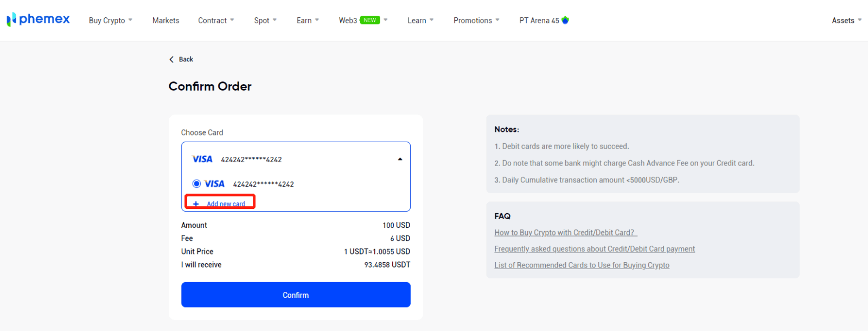Open List of Recommended Cards link
The image size is (868, 331).
tap(582, 265)
